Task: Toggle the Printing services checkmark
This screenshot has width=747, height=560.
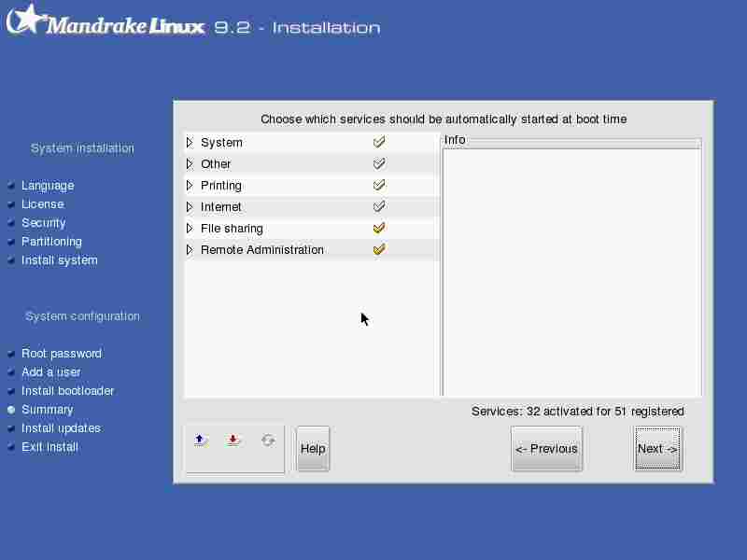Action: point(379,185)
